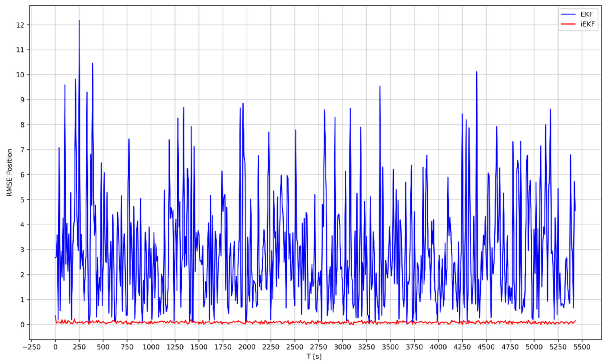Click the x-axis tick label 4000

438,347
